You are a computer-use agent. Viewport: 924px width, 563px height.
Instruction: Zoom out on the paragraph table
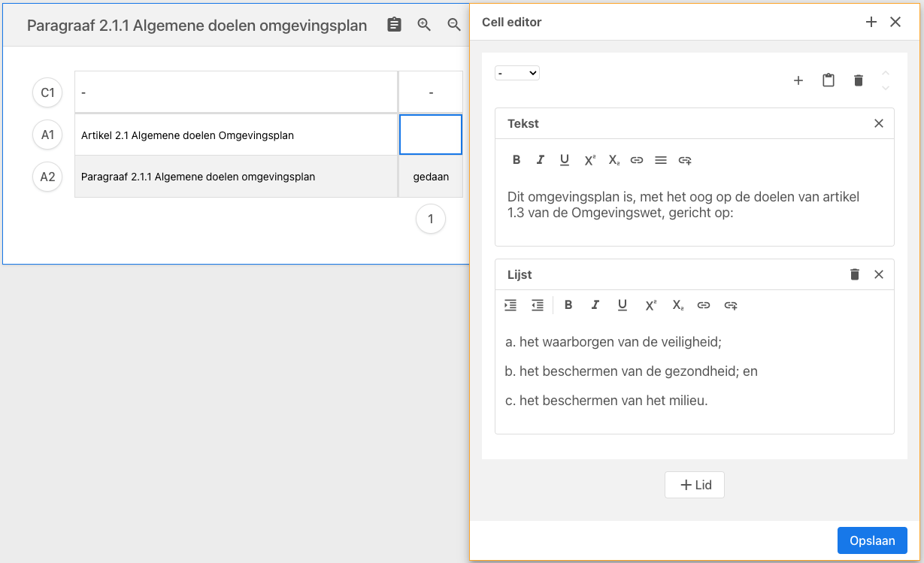click(x=453, y=25)
